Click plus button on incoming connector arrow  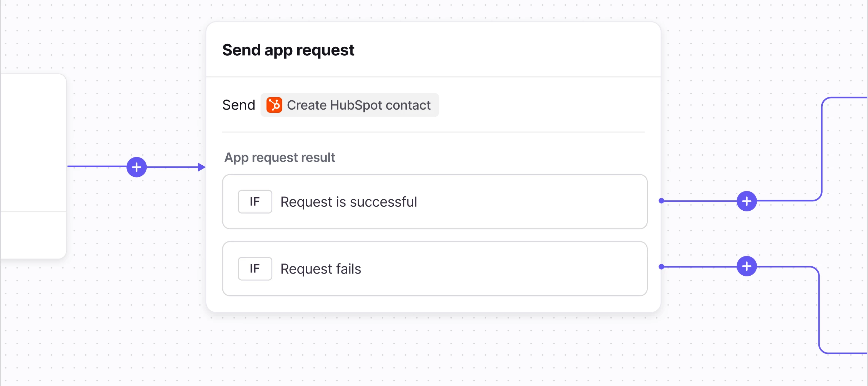pos(137,167)
